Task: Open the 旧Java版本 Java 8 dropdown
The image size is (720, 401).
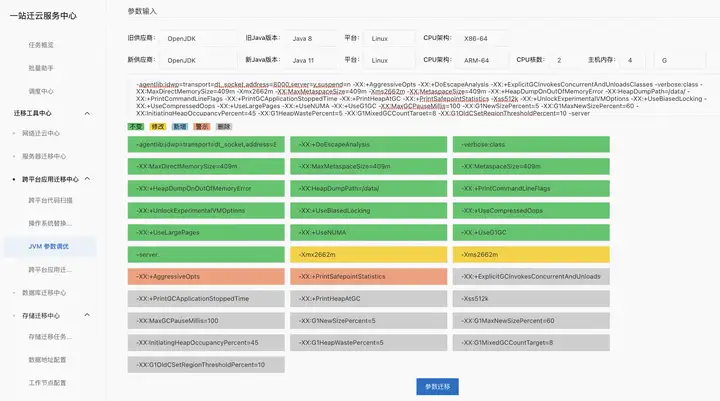Action: click(311, 39)
